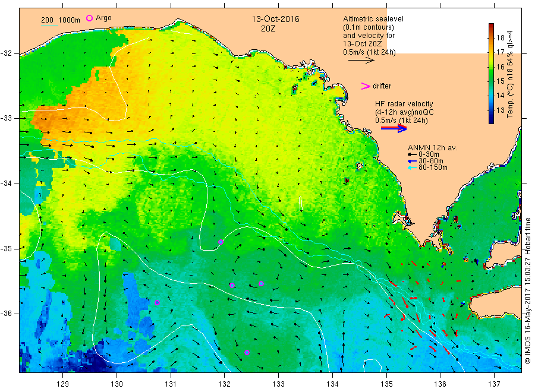Click the 136 longitude axis label
This screenshot has height=392, width=535.
click(x=440, y=384)
